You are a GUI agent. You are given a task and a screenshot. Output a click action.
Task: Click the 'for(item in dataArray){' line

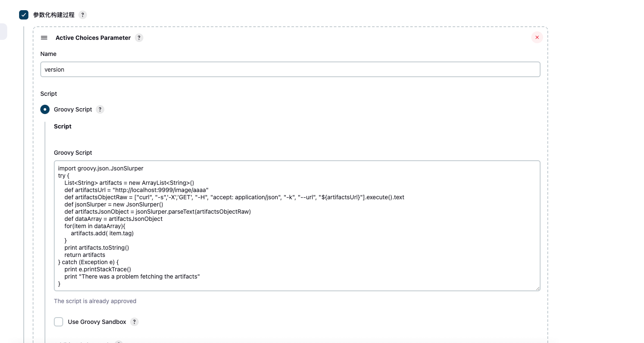click(x=95, y=226)
